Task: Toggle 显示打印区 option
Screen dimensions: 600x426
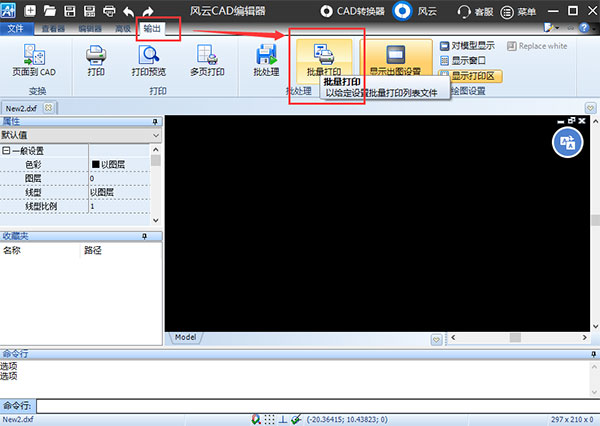Action: (471, 76)
